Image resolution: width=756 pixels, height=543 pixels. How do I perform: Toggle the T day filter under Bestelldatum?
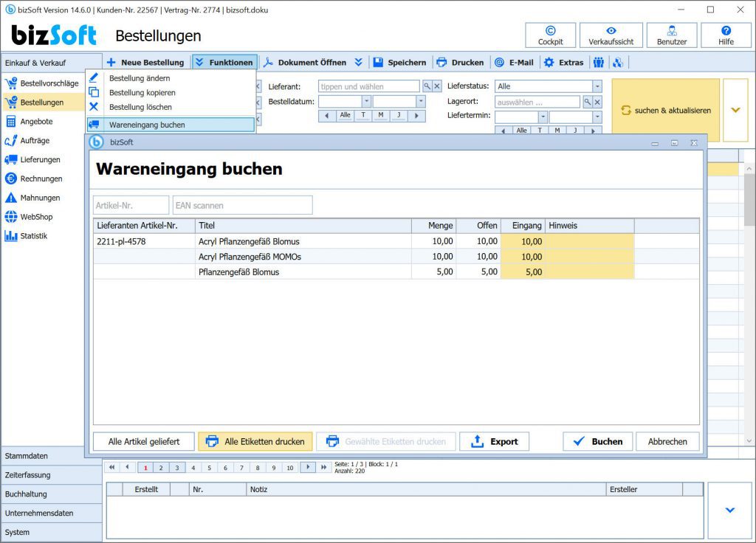coord(363,115)
